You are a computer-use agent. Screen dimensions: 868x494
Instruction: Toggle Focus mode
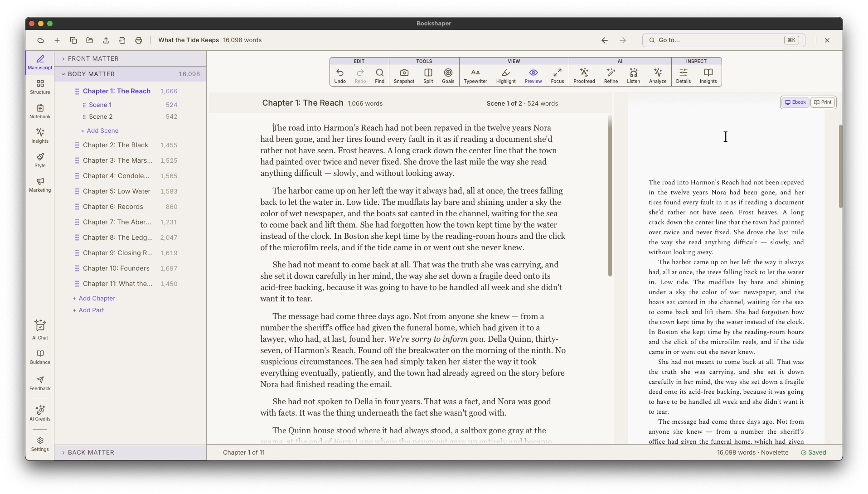point(557,76)
